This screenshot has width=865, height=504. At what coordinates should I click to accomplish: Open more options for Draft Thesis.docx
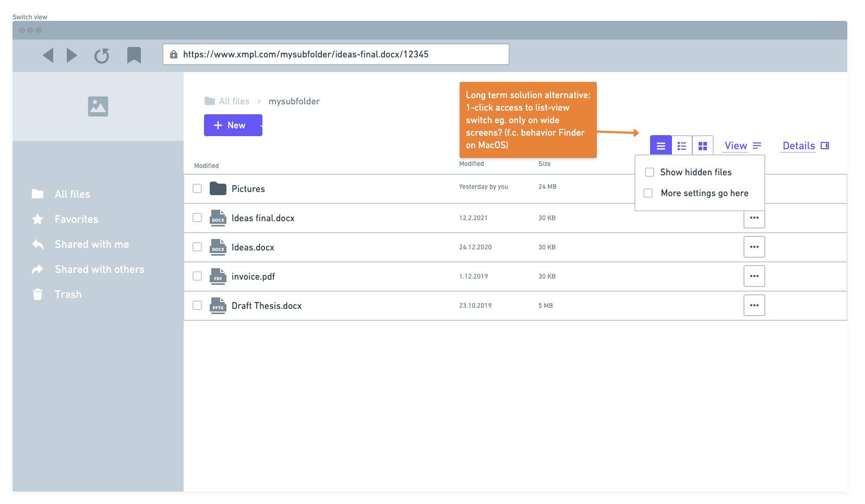point(754,305)
